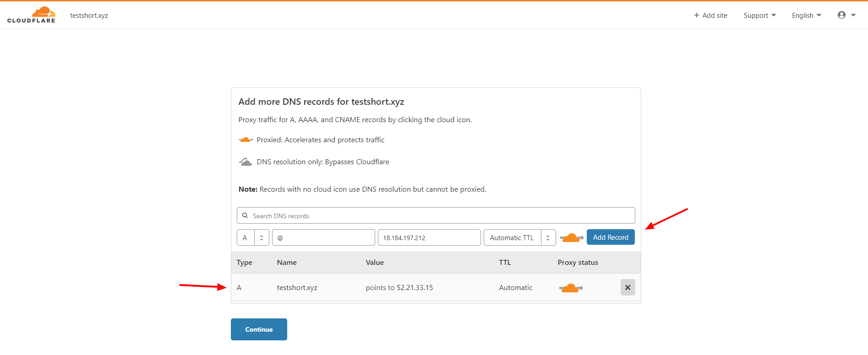Delete the testshort.xyz A record
The width and height of the screenshot is (868, 355).
tap(628, 287)
